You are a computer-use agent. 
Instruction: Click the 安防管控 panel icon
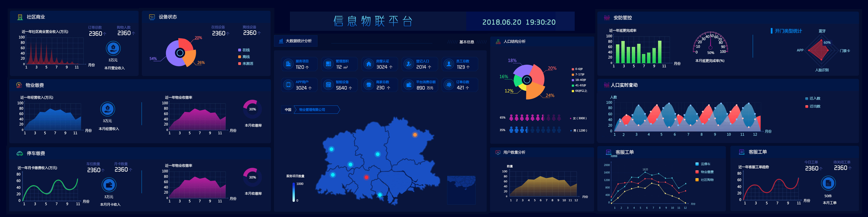coord(607,18)
